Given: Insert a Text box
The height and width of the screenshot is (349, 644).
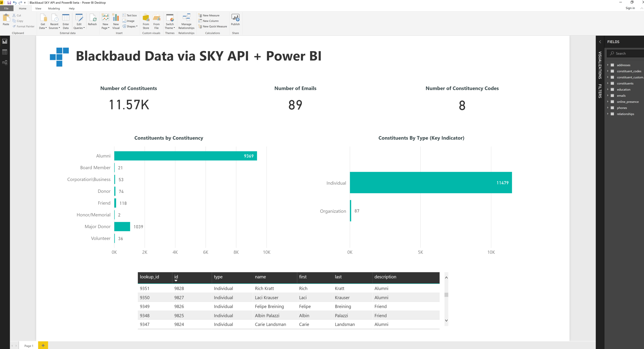Looking at the screenshot, I should [130, 15].
